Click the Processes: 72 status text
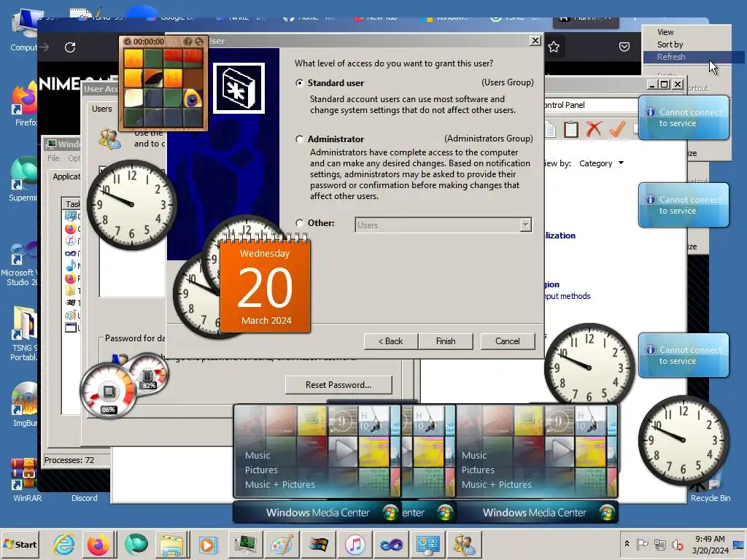This screenshot has height=560, width=747. coord(69,460)
